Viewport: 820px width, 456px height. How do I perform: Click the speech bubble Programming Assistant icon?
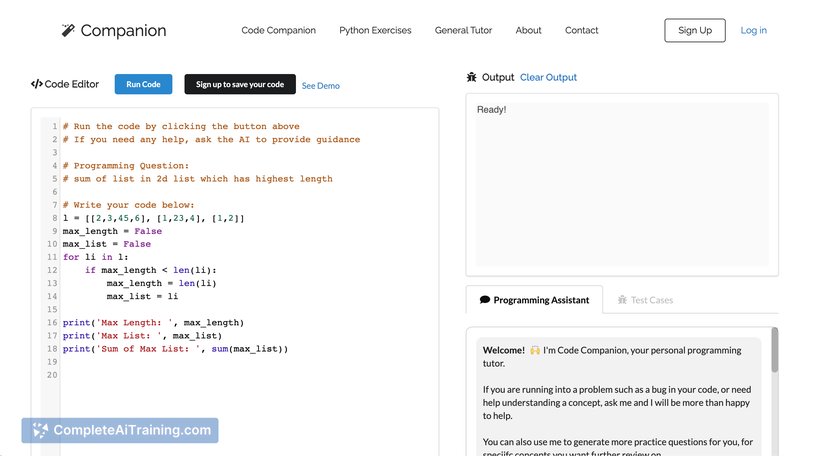click(x=485, y=300)
